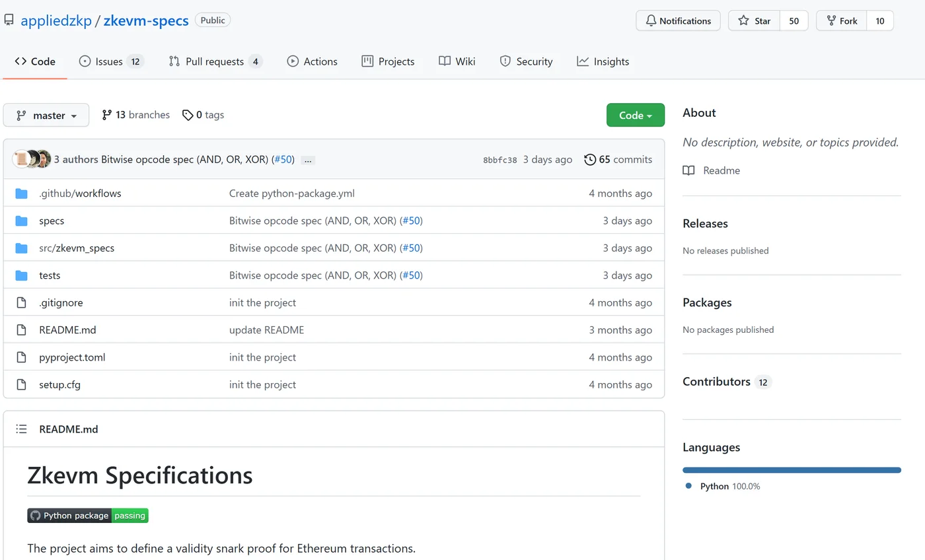Click the Python 100.0% language link
Screen dimensions: 925x560
tap(723, 486)
